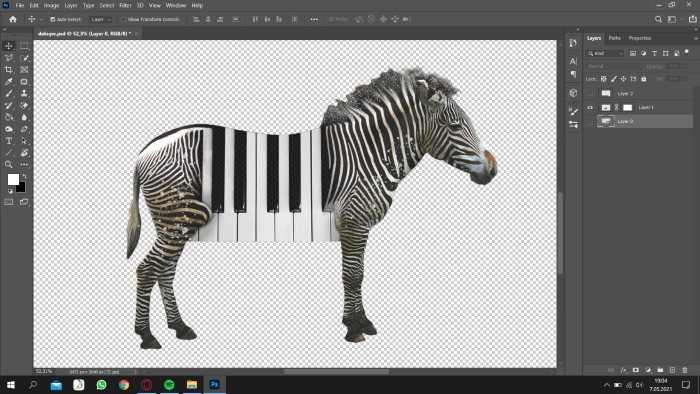Select the Eyedropper tool
This screenshot has height=394, width=700.
tap(8, 82)
